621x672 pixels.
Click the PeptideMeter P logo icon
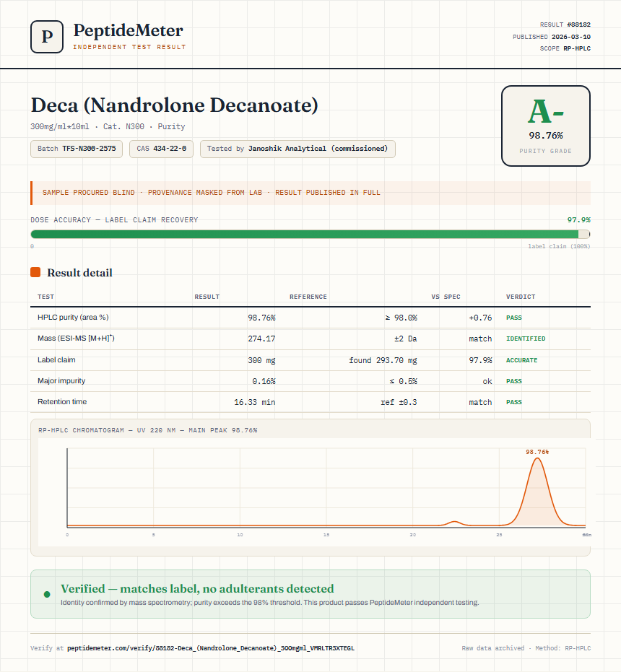[47, 37]
